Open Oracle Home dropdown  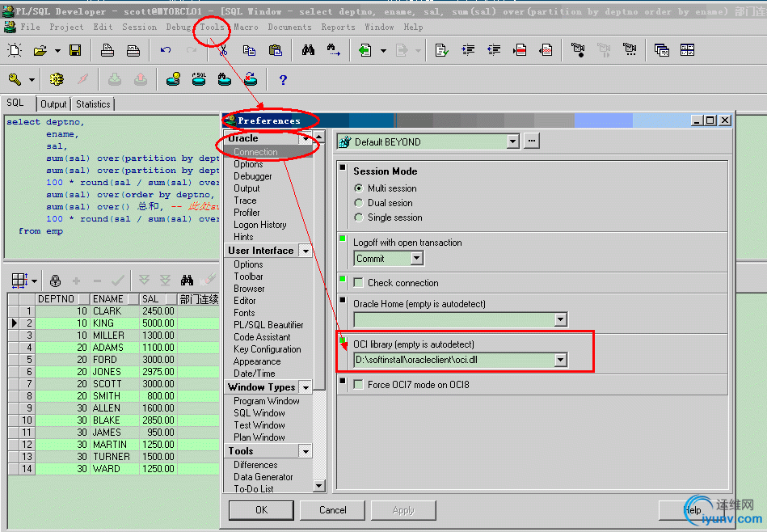pos(561,319)
